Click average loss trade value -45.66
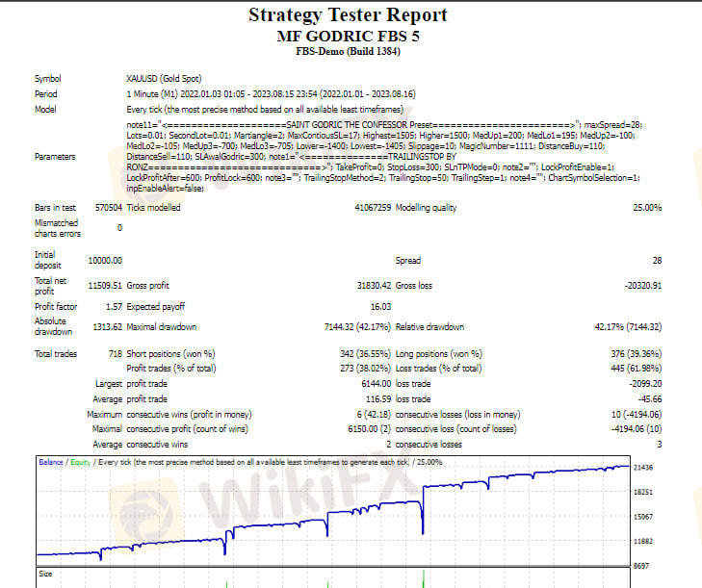 (x=650, y=398)
